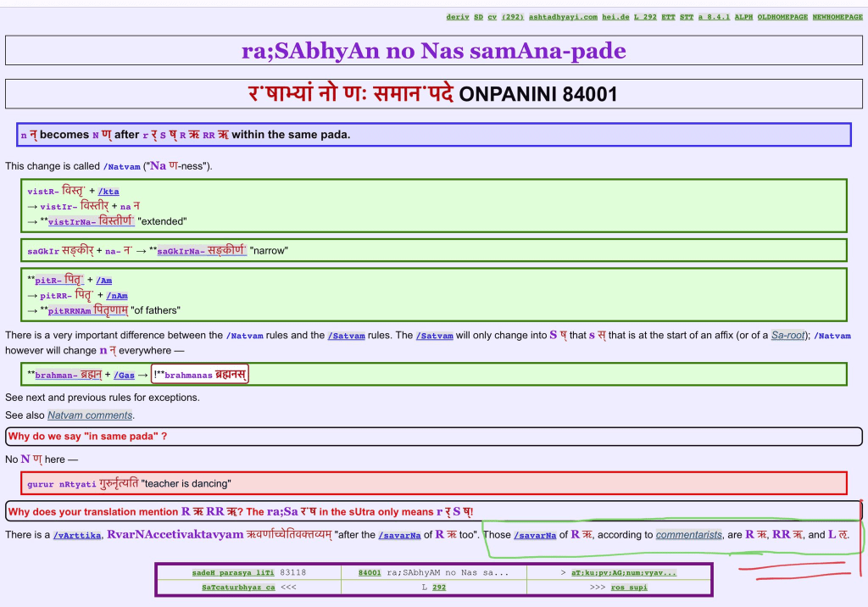
Task: Click the saGkIrNa- word link
Action: 201,251
